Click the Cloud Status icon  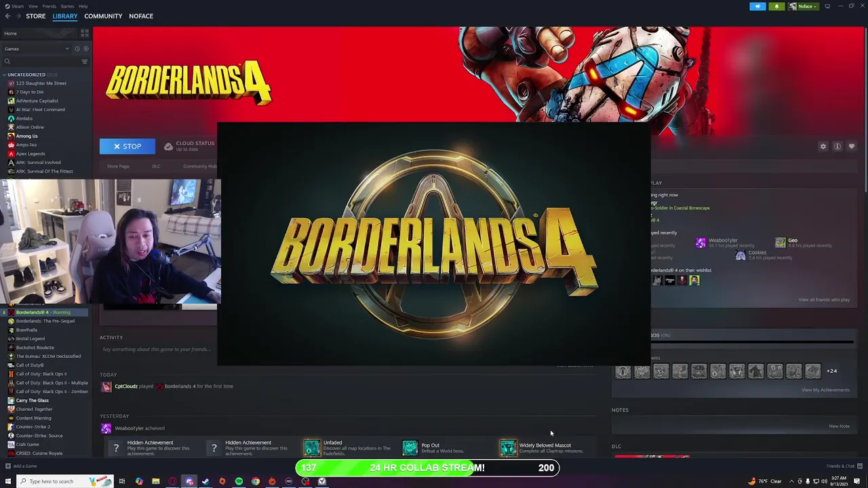pos(168,146)
